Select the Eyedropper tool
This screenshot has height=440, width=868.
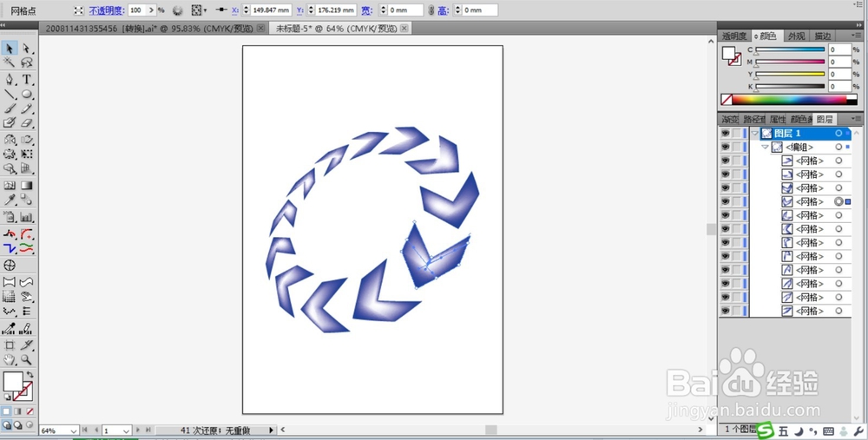(10, 200)
